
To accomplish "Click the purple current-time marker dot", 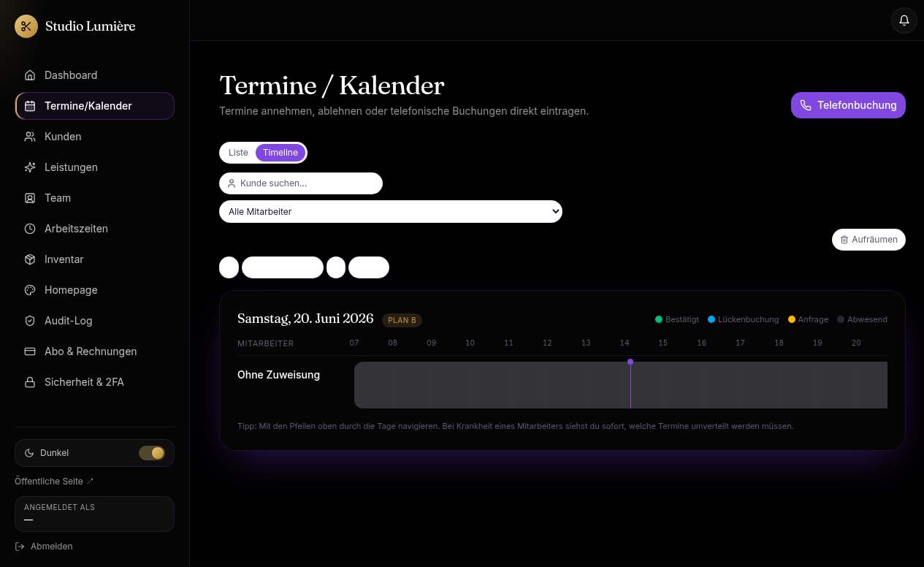I will point(630,362).
